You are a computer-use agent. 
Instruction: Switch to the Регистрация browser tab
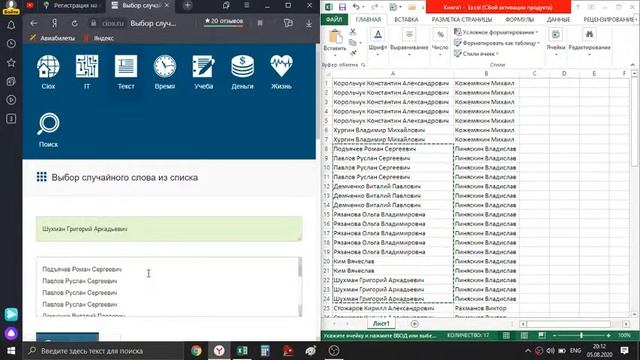coord(72,5)
